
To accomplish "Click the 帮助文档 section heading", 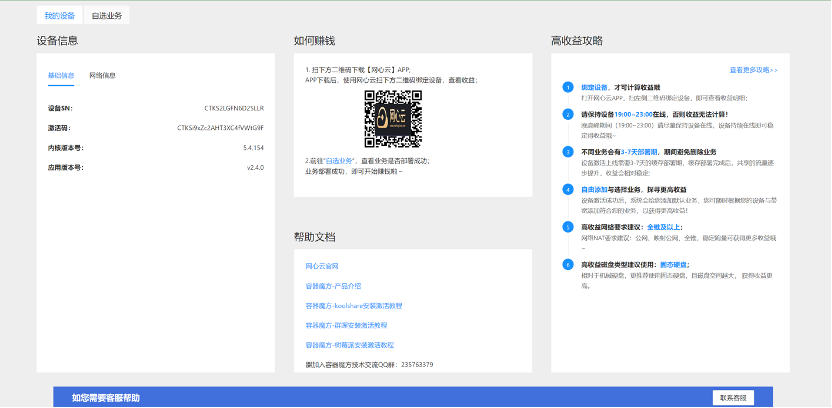I will click(x=315, y=237).
